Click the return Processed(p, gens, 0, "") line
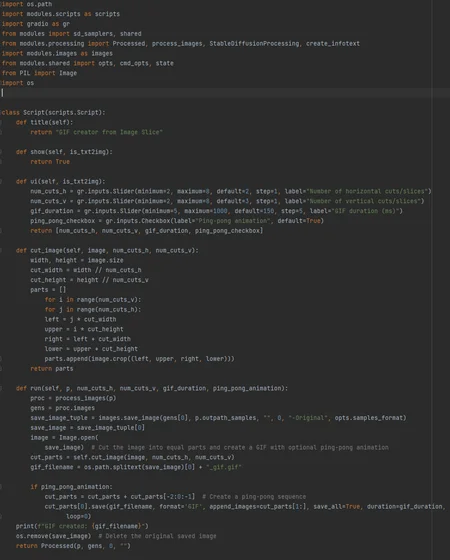The width and height of the screenshot is (450, 560). pyautogui.click(x=73, y=546)
